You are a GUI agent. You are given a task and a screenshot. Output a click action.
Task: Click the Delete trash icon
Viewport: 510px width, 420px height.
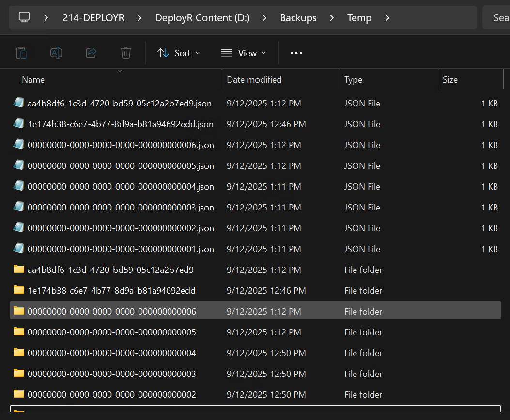(126, 53)
